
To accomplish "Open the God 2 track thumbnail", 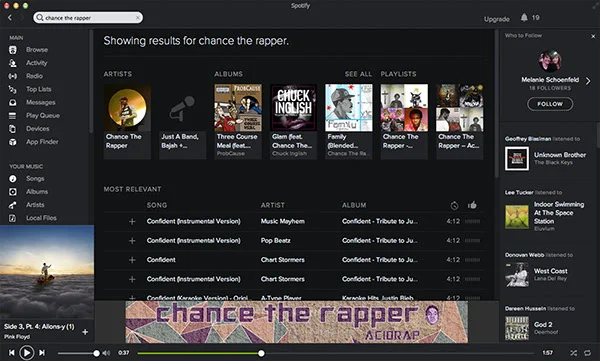I will tap(517, 328).
